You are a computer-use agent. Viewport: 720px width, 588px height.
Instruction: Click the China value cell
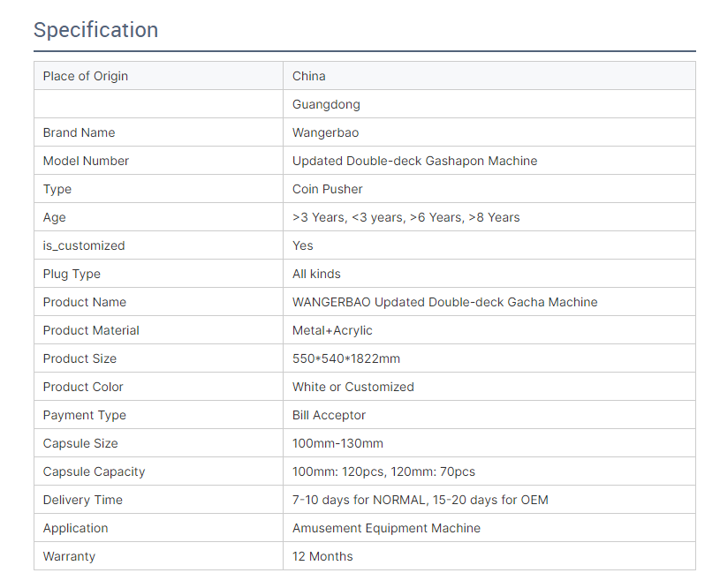tap(489, 76)
